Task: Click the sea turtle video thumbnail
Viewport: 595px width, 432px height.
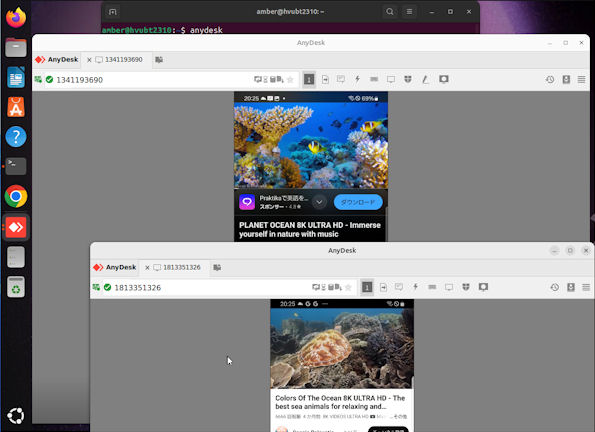Action: point(342,348)
